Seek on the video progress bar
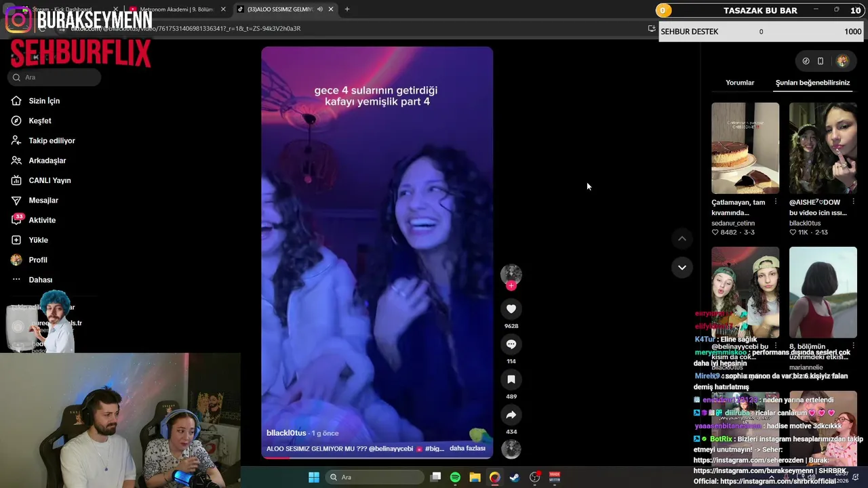Image resolution: width=868 pixels, height=488 pixels. click(x=377, y=457)
